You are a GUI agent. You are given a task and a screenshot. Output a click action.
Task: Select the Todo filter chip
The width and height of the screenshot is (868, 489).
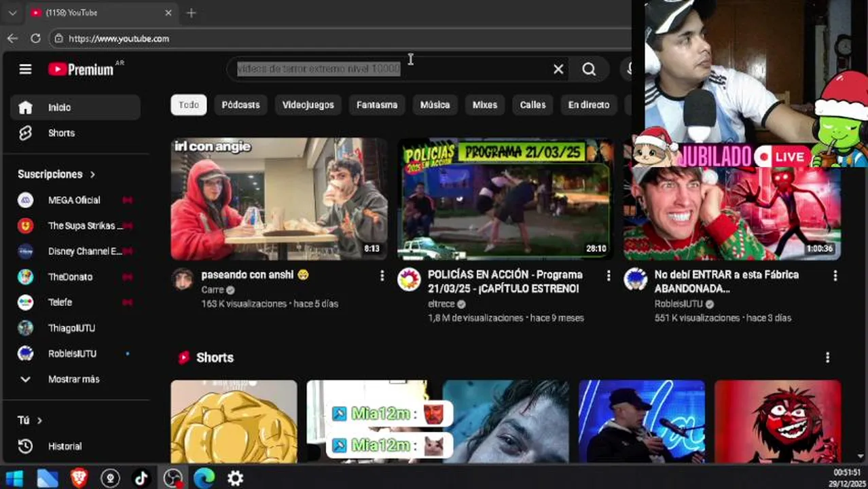point(189,105)
